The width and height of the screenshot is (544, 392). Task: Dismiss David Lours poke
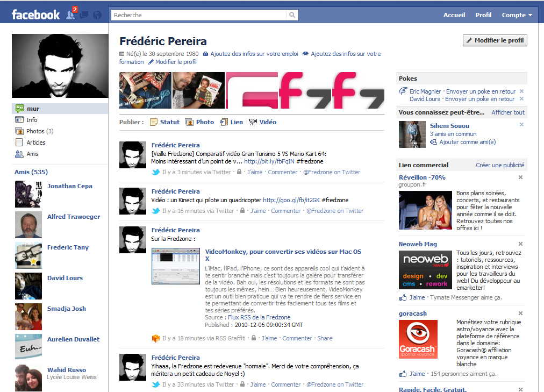pos(521,99)
